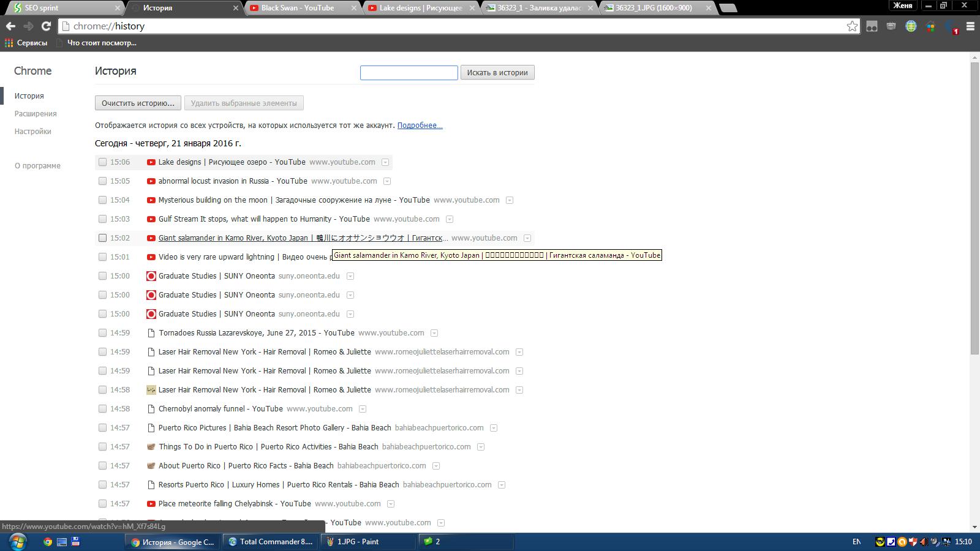Open Настройки in the Chrome sidebar

[33, 132]
